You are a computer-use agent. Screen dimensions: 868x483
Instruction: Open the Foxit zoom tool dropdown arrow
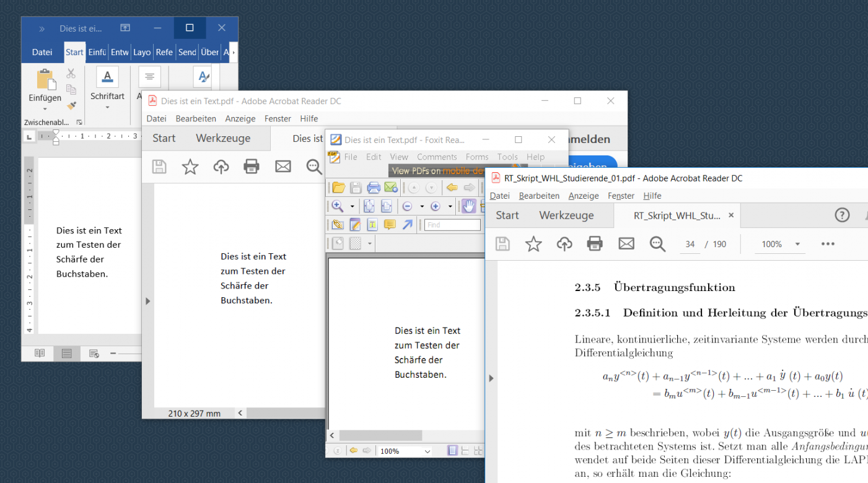point(353,207)
